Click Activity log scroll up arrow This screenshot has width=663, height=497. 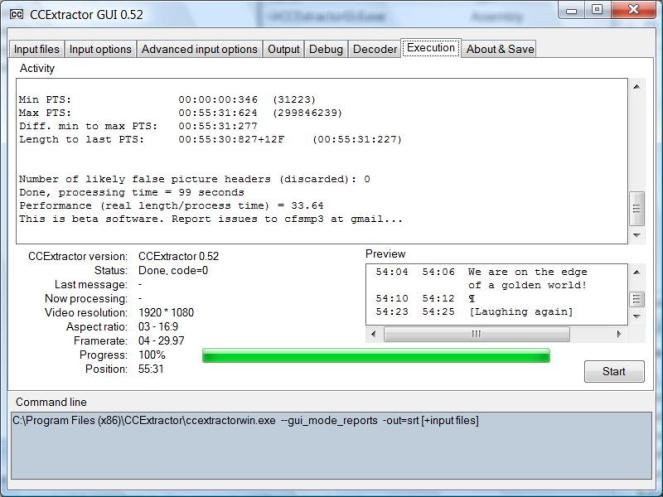tap(637, 87)
